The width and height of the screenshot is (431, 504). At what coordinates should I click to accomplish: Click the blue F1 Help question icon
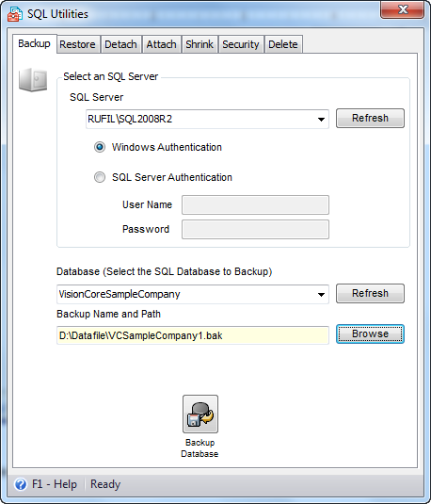(21, 484)
